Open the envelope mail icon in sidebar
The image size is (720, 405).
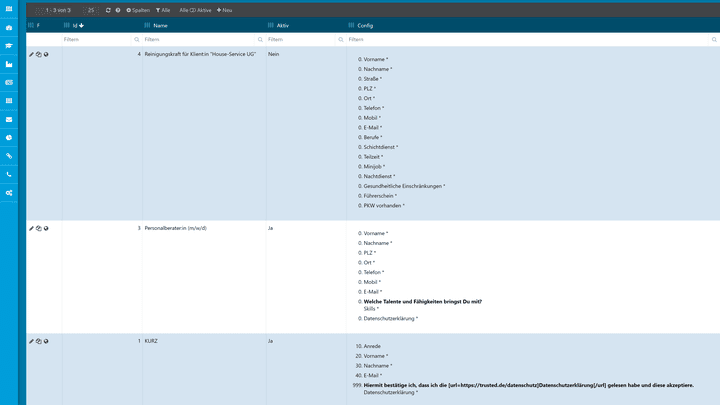pos(9,119)
